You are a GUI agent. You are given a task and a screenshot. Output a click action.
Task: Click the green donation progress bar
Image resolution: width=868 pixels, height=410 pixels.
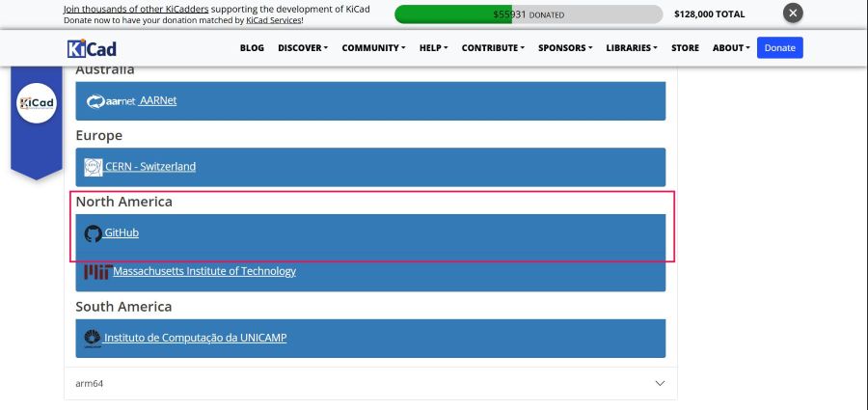click(529, 14)
